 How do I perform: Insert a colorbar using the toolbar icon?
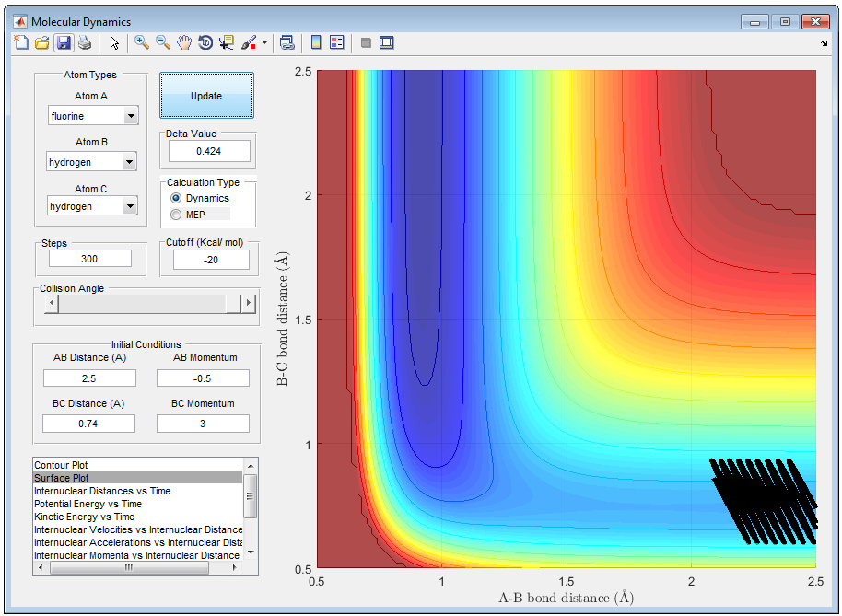[316, 42]
